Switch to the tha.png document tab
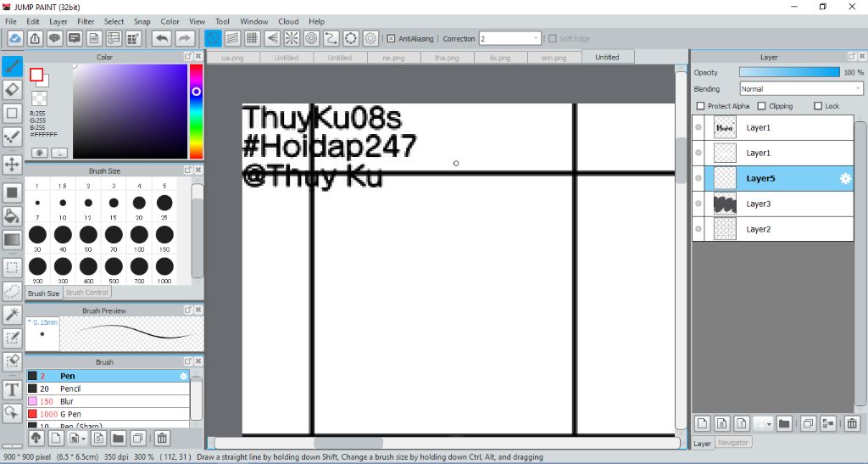 (447, 58)
